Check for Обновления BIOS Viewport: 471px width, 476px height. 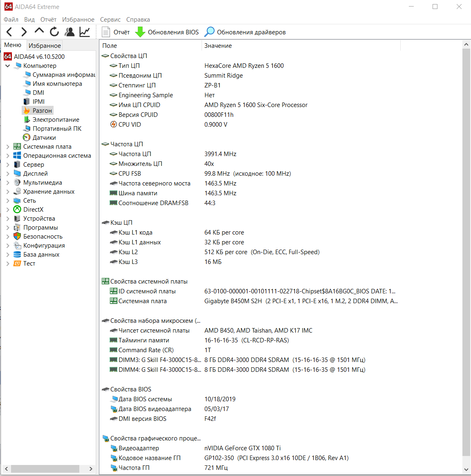pyautogui.click(x=167, y=32)
